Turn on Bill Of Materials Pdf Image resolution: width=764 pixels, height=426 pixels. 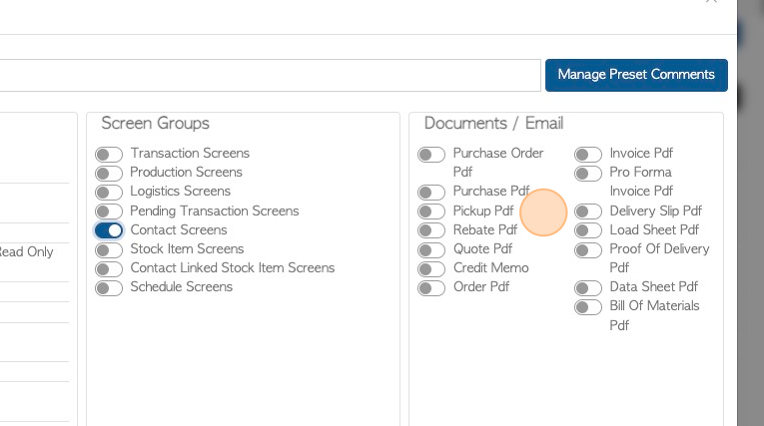588,307
